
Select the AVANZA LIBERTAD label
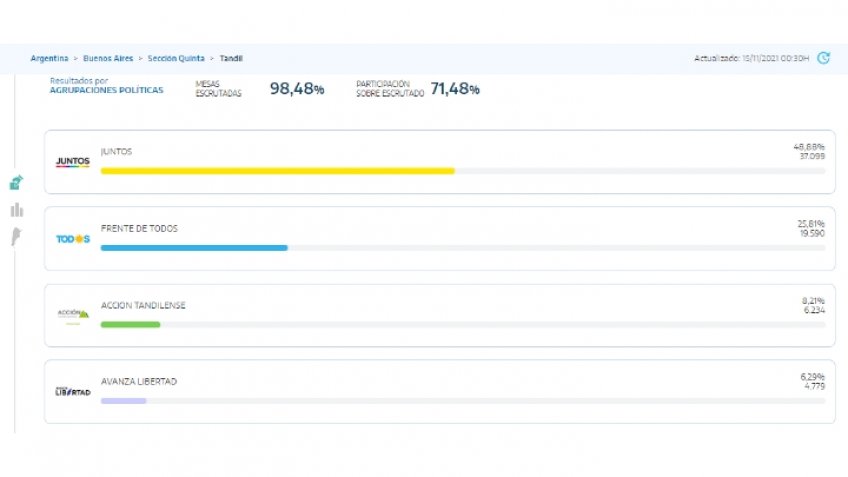[x=139, y=382]
